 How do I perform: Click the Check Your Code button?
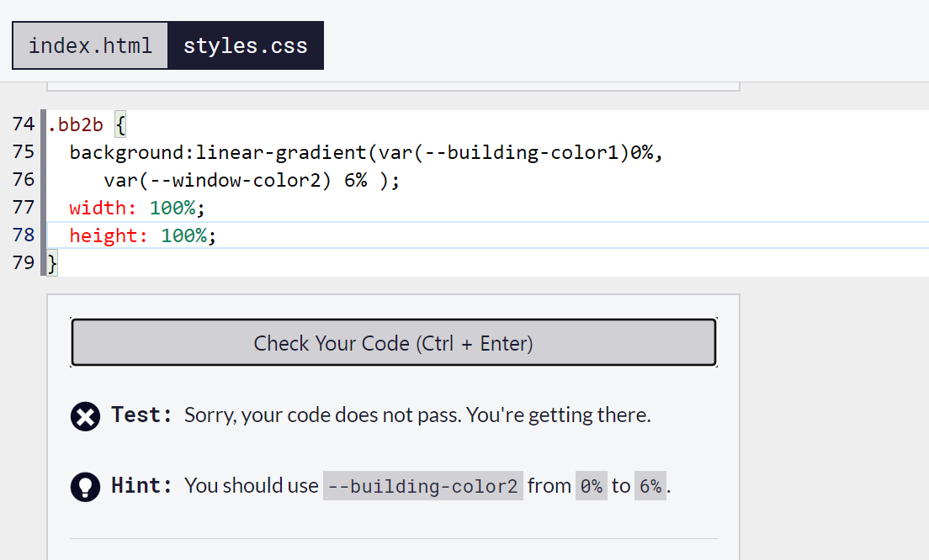pos(393,343)
